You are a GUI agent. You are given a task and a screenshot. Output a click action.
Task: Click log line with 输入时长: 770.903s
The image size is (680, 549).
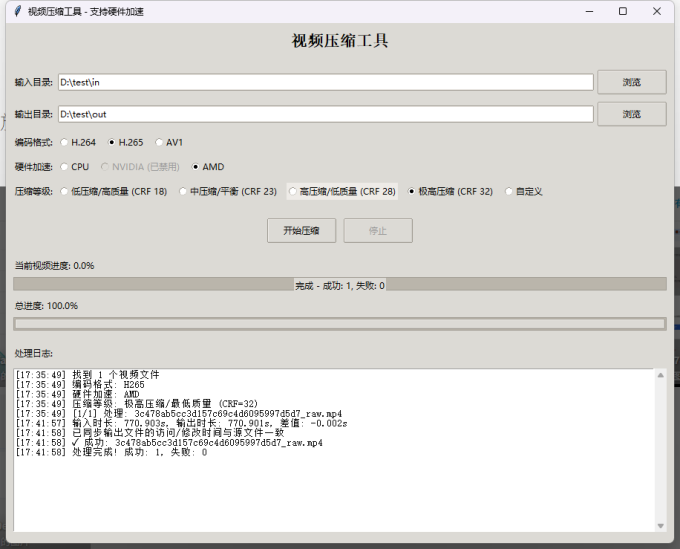click(x=181, y=423)
